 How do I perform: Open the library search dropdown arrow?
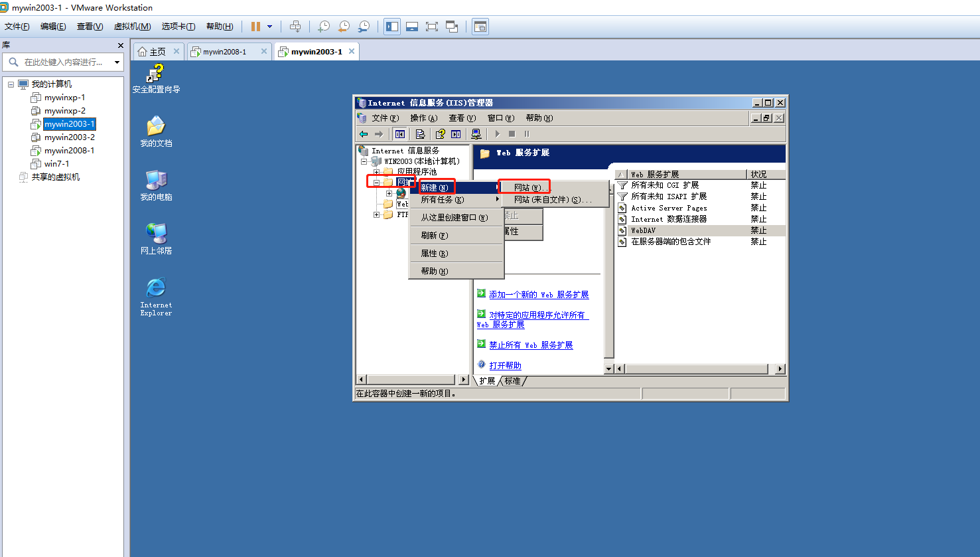(117, 62)
